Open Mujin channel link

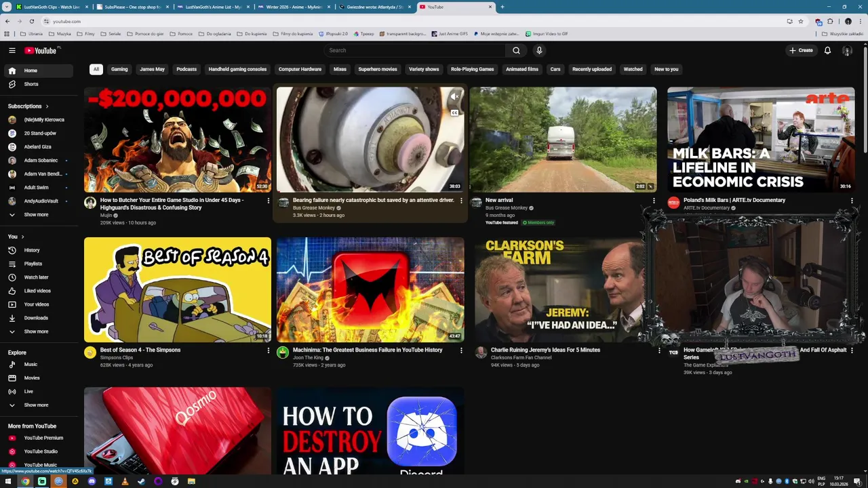[x=106, y=216]
